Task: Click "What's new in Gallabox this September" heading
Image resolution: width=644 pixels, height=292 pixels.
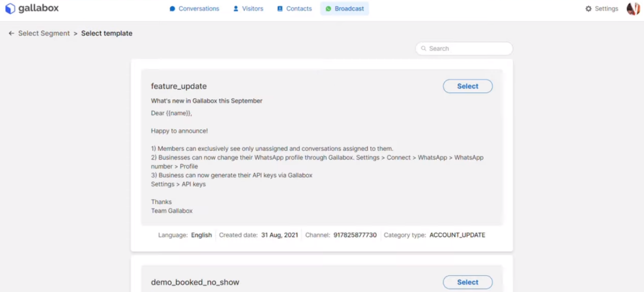Action: pyautogui.click(x=207, y=101)
